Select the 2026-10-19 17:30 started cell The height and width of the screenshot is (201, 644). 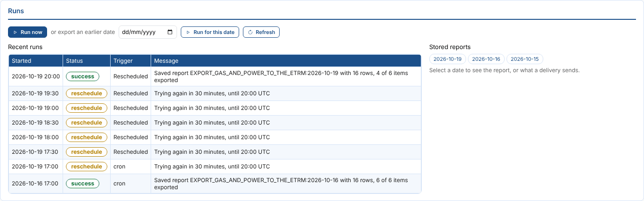36,152
